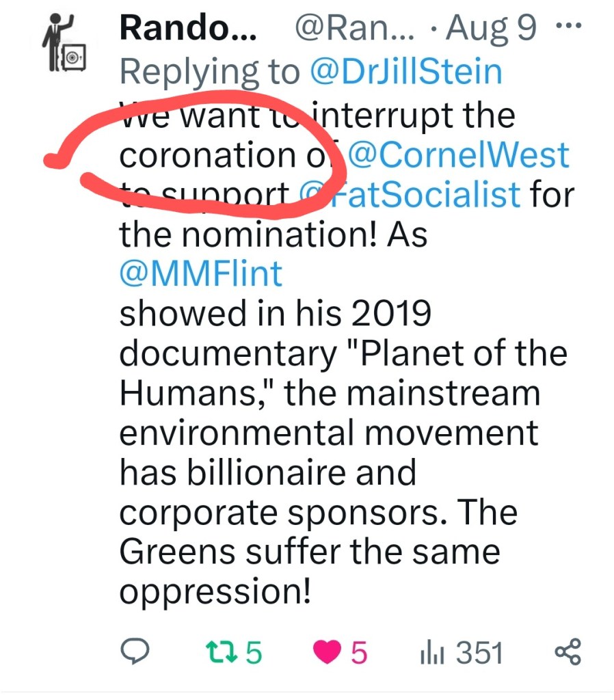Visit the @CornelWest profile mention
Image resolution: width=614 pixels, height=700 pixels.
(458, 155)
